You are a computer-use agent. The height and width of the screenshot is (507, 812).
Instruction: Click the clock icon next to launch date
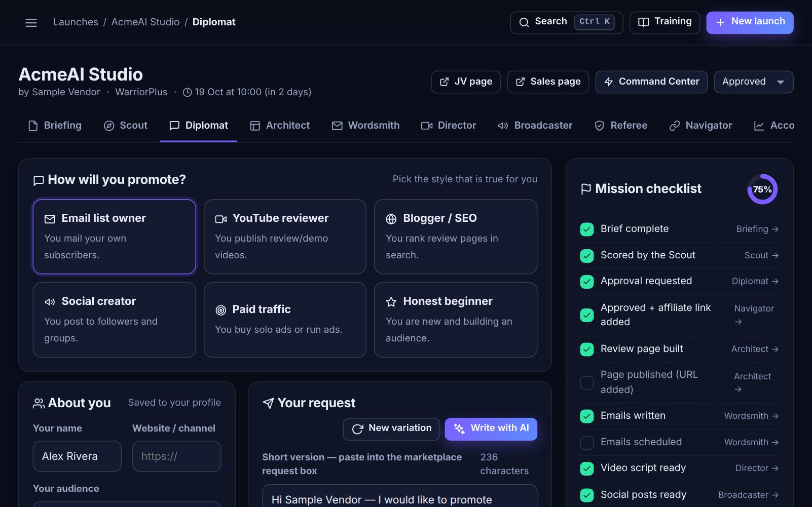click(187, 92)
